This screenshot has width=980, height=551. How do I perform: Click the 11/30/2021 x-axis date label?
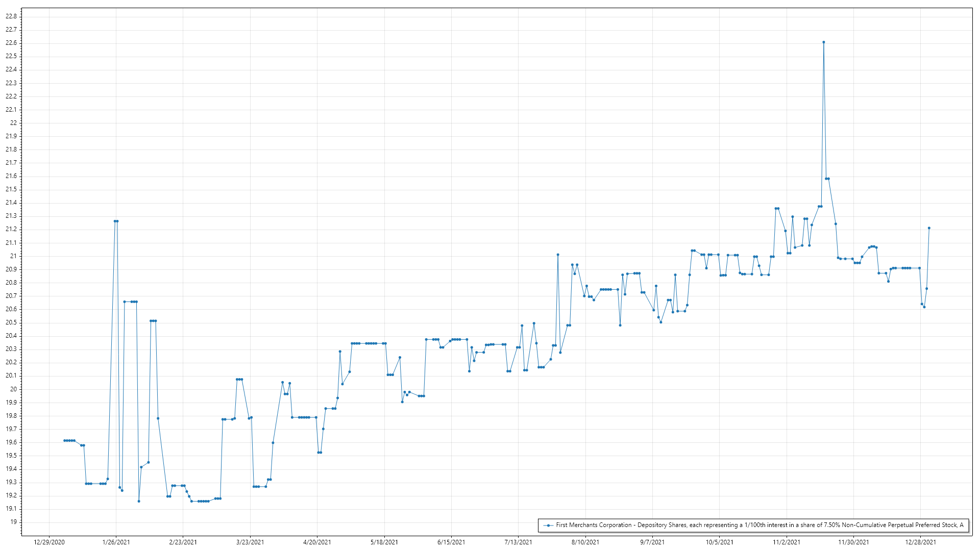pos(853,542)
